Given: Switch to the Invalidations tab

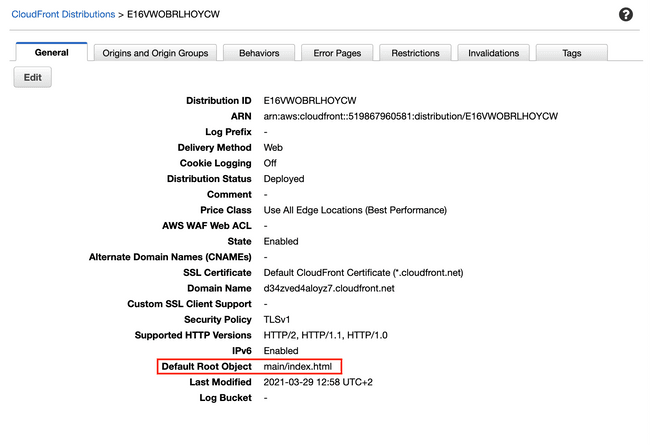Looking at the screenshot, I should point(493,53).
